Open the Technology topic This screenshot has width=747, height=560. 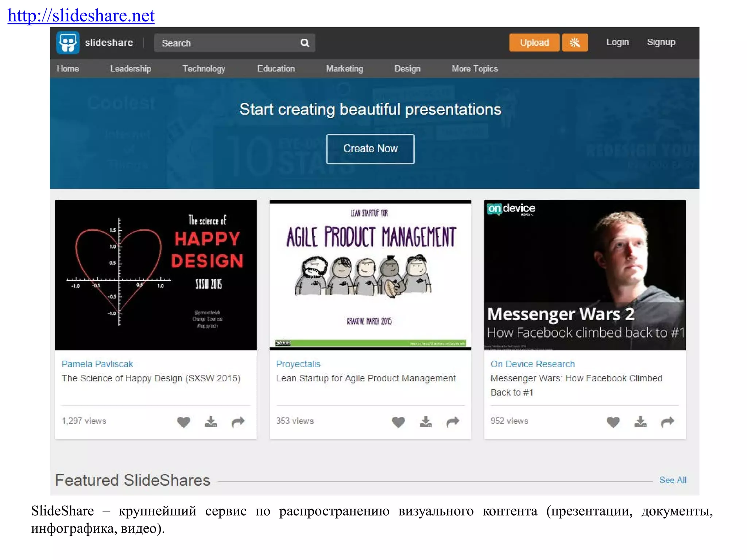click(204, 69)
